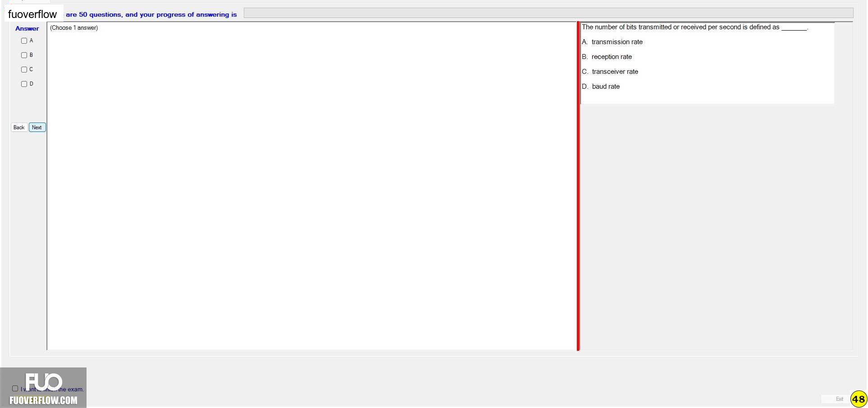This screenshot has height=408, width=868.
Task: Check answer box B
Action: pos(24,55)
